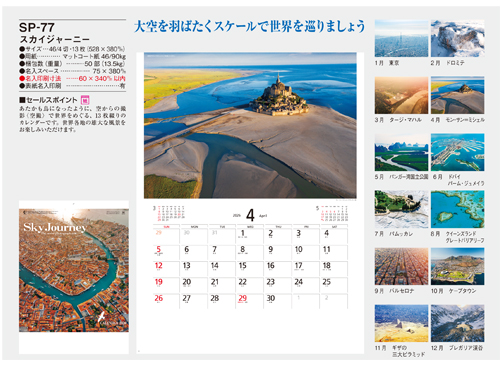Viewport: 502px width, 369px height.
Task: Select the February Dolomites snowy mountain thumbnail
Action: pos(457,38)
